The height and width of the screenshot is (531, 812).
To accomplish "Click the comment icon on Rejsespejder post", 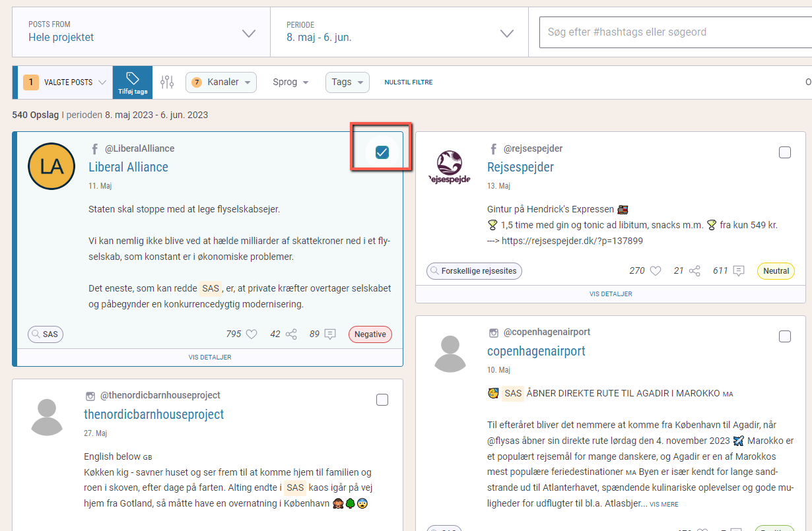I will click(x=739, y=271).
